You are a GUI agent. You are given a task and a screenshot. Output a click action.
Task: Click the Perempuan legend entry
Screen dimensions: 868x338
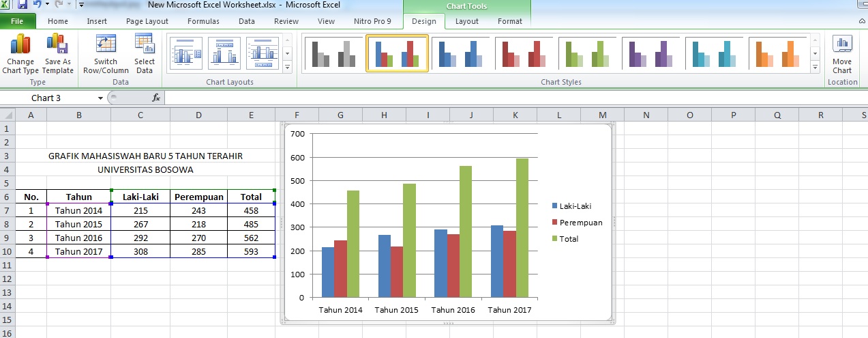[x=577, y=223]
